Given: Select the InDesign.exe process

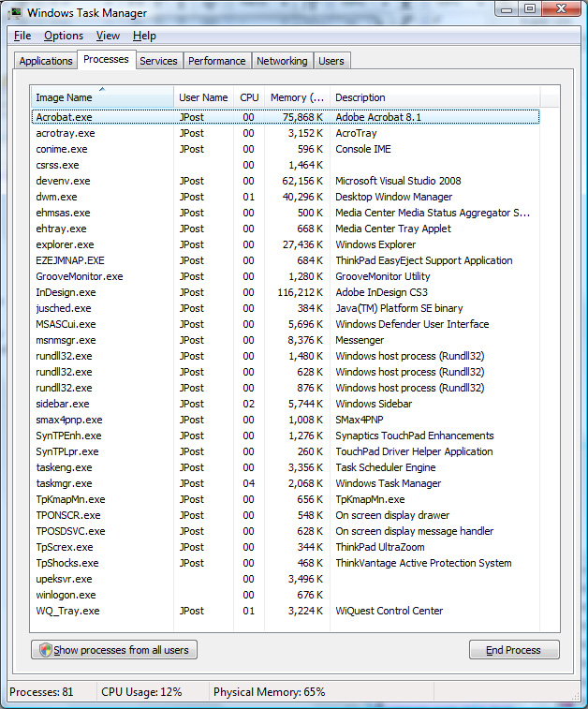Looking at the screenshot, I should (286, 292).
